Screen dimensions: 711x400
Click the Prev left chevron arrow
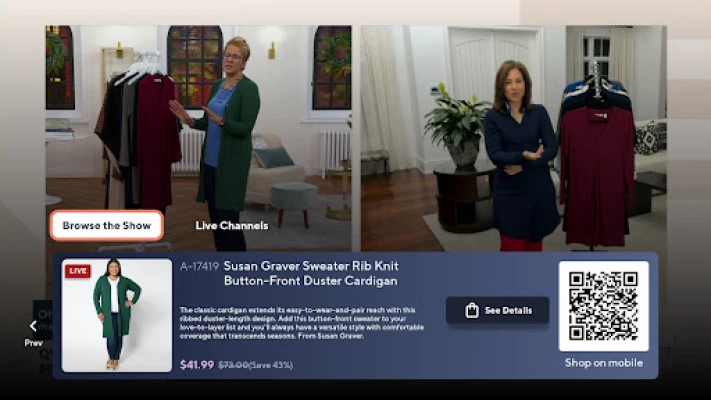[33, 326]
